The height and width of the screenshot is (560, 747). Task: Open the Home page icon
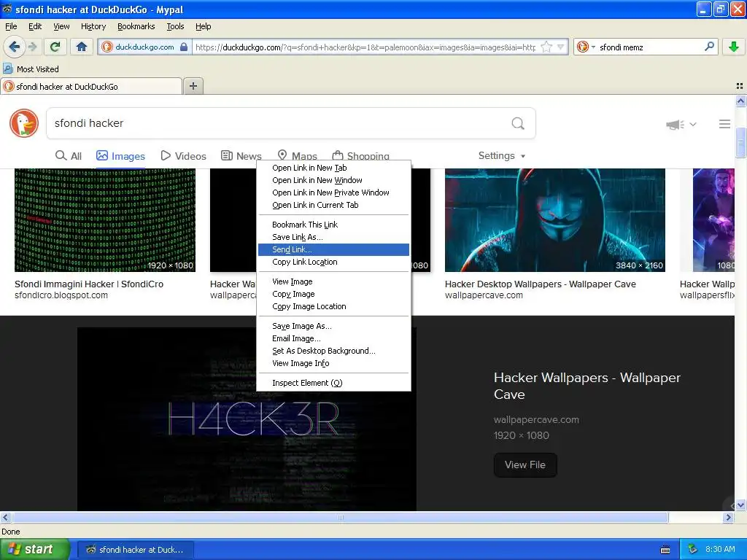click(x=82, y=47)
